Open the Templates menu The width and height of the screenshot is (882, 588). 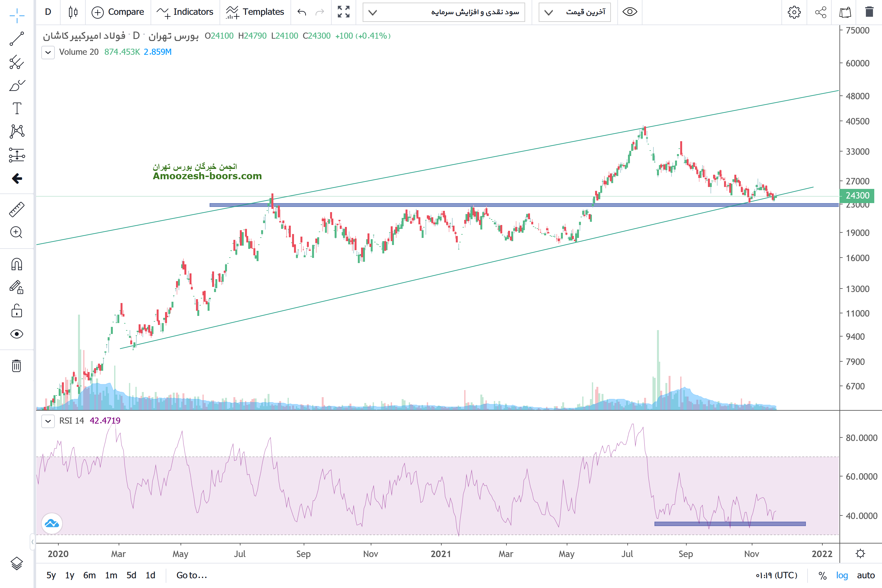pos(255,12)
